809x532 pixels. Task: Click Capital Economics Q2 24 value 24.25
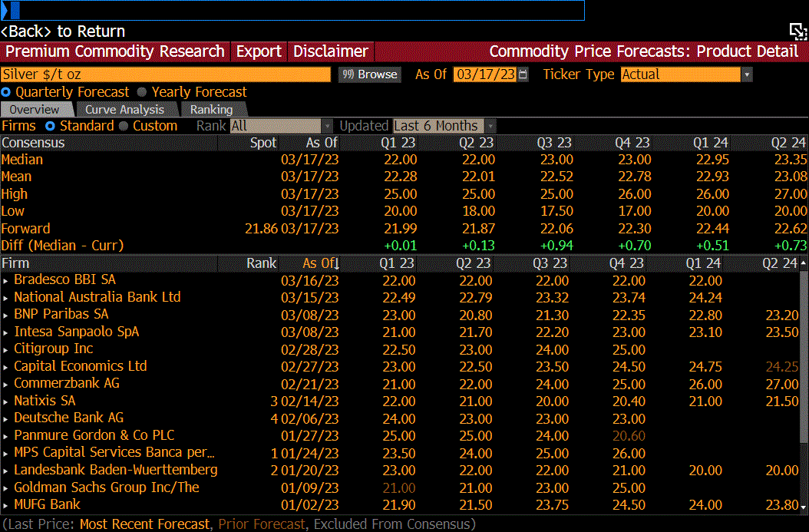click(x=782, y=368)
